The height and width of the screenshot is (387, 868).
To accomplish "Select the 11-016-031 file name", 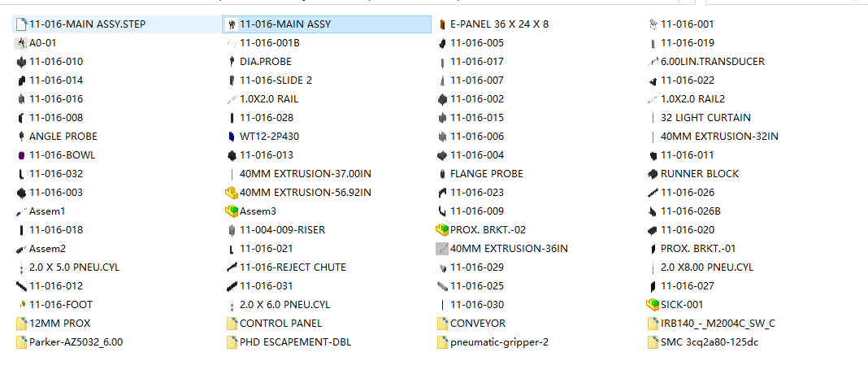I will pyautogui.click(x=267, y=285).
